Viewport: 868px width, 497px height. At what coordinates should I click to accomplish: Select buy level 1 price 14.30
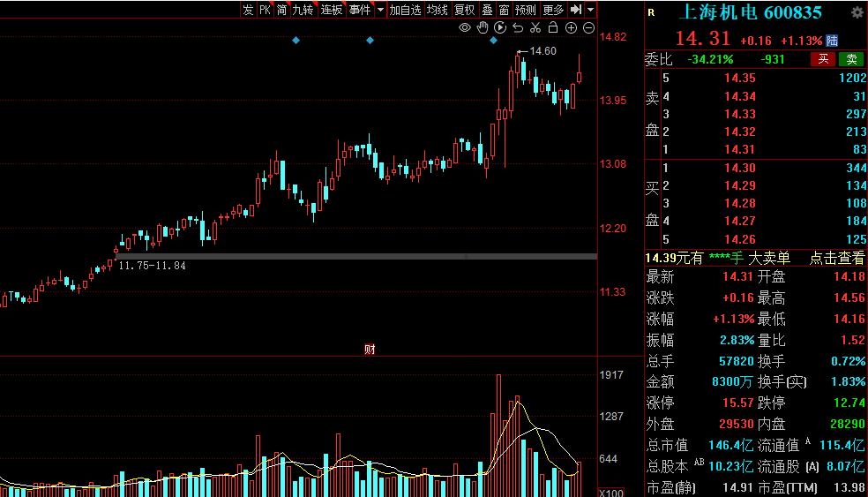[739, 168]
